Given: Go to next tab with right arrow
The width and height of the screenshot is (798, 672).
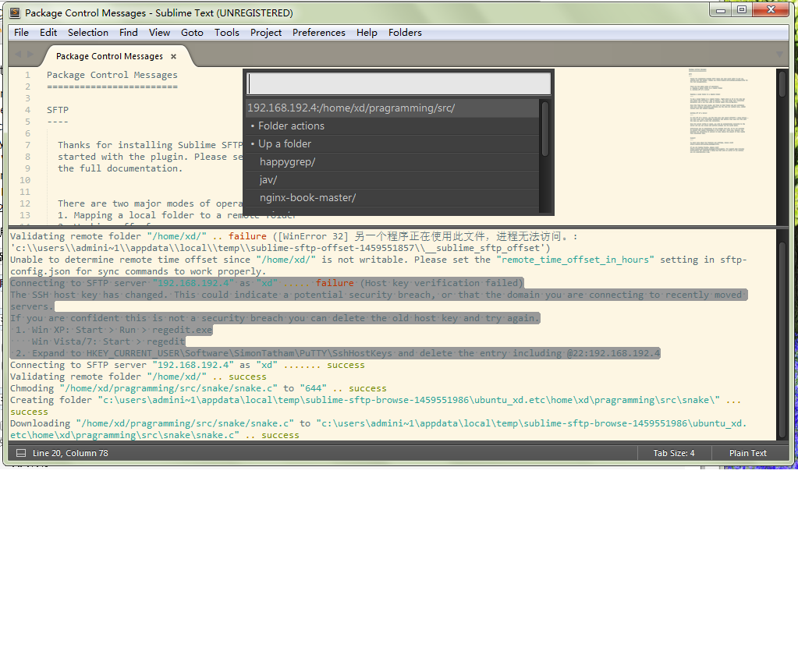Looking at the screenshot, I should (30, 55).
